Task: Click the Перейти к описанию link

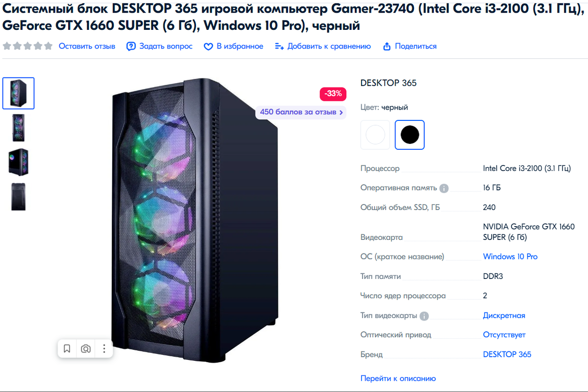Action: point(398,378)
